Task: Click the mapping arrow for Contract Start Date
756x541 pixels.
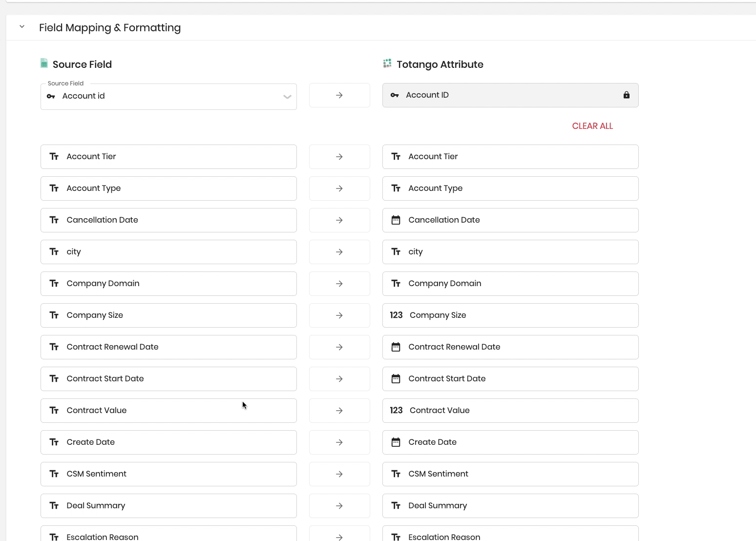Action: [x=339, y=379]
